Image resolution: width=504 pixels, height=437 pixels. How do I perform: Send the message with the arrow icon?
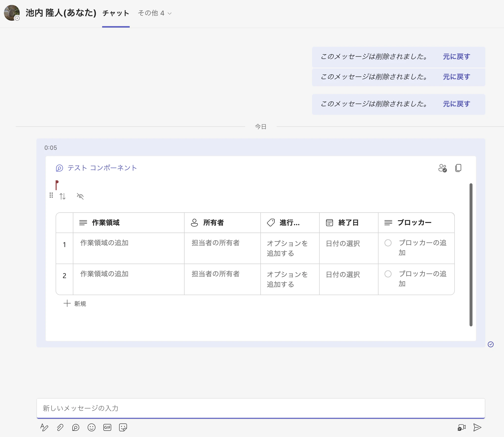point(477,427)
